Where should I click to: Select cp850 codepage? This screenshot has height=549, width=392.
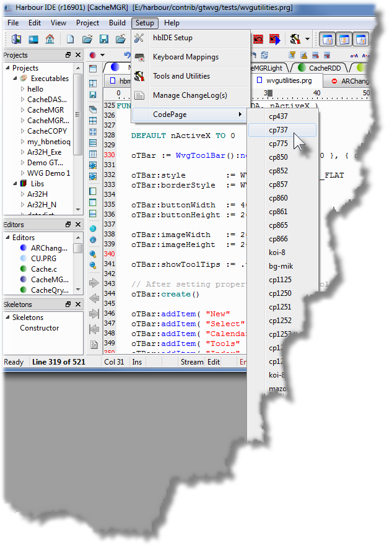[282, 157]
